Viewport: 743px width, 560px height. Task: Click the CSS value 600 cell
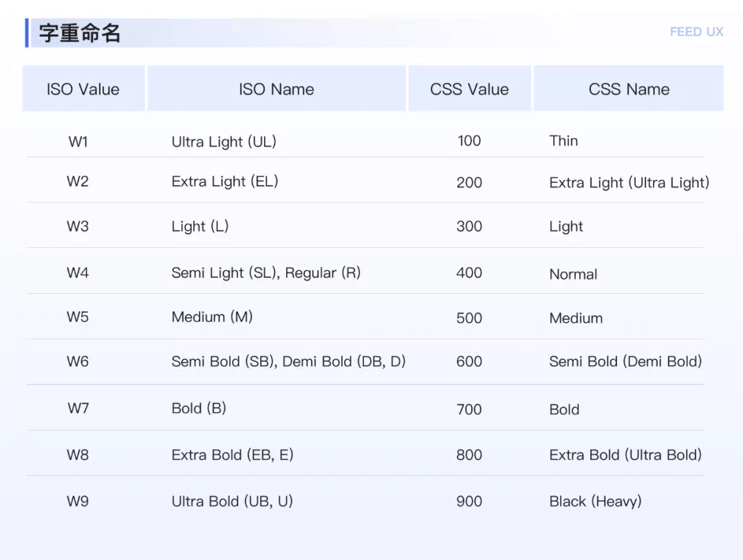point(469,362)
